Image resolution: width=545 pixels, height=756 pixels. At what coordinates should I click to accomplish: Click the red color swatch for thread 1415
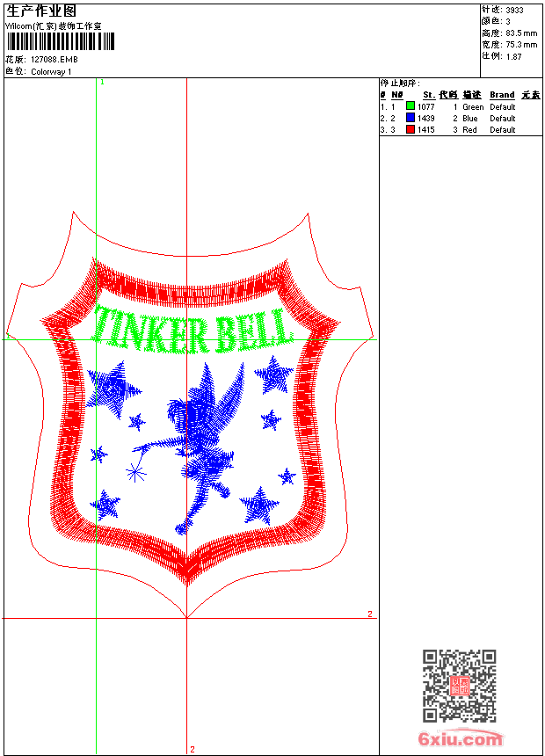pyautogui.click(x=411, y=129)
